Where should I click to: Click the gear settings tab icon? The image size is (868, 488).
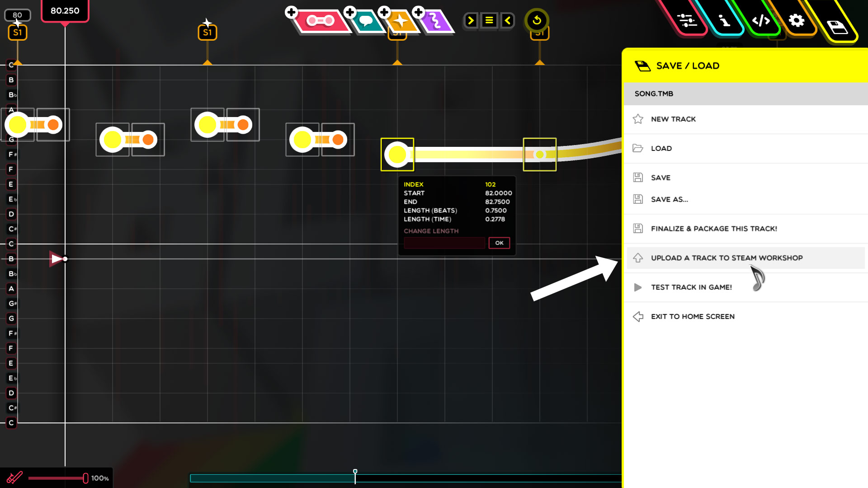point(796,20)
